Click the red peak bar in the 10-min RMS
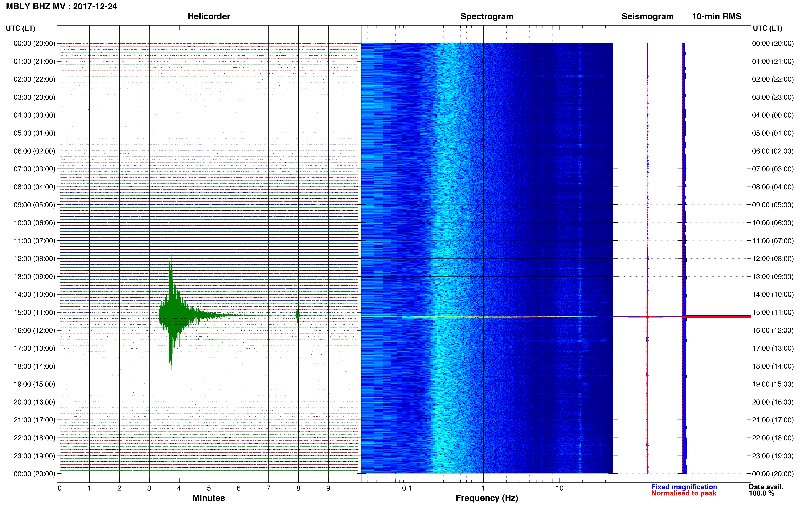 717,316
